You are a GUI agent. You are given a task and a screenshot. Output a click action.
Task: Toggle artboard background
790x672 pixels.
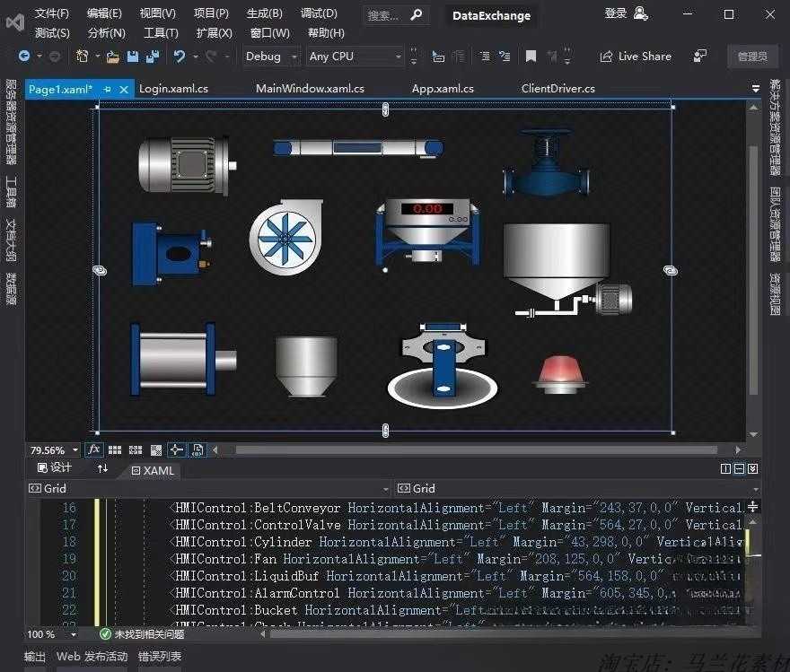pyautogui.click(x=156, y=450)
